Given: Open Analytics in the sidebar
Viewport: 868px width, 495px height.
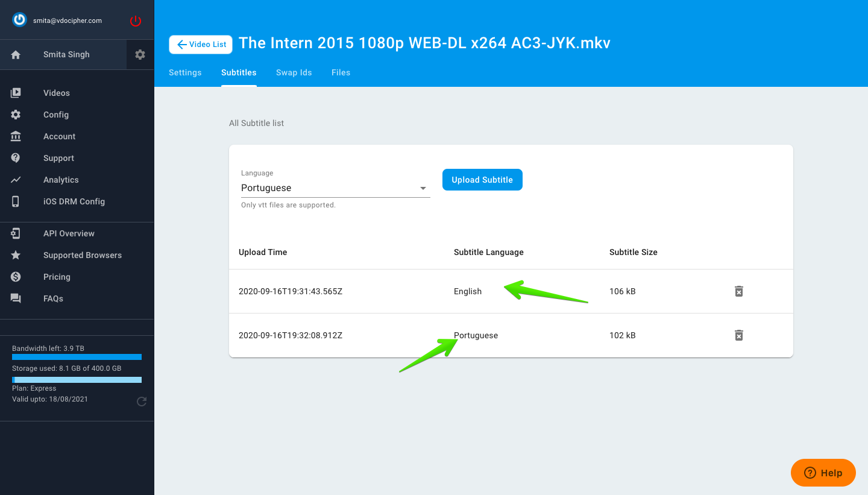Looking at the screenshot, I should click(x=61, y=180).
